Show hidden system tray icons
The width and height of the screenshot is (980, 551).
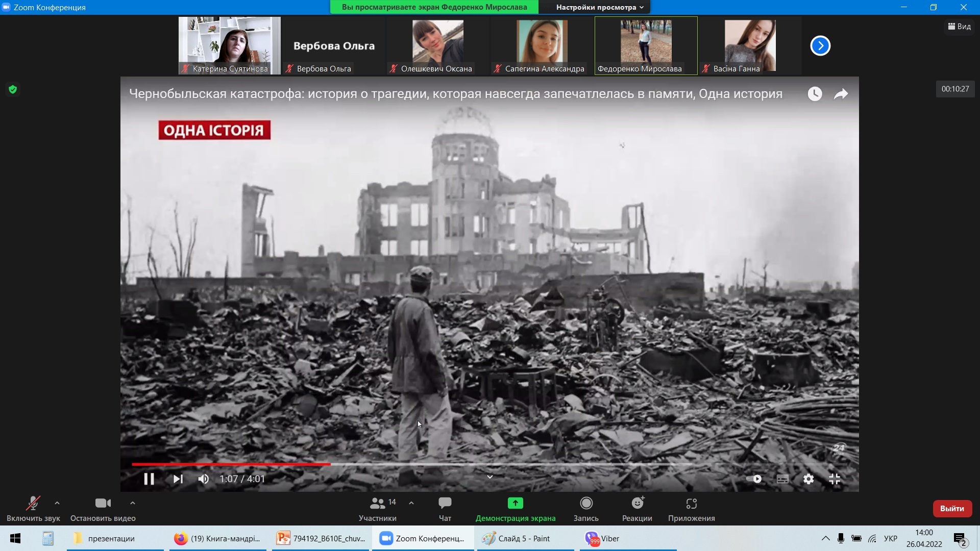coord(825,538)
